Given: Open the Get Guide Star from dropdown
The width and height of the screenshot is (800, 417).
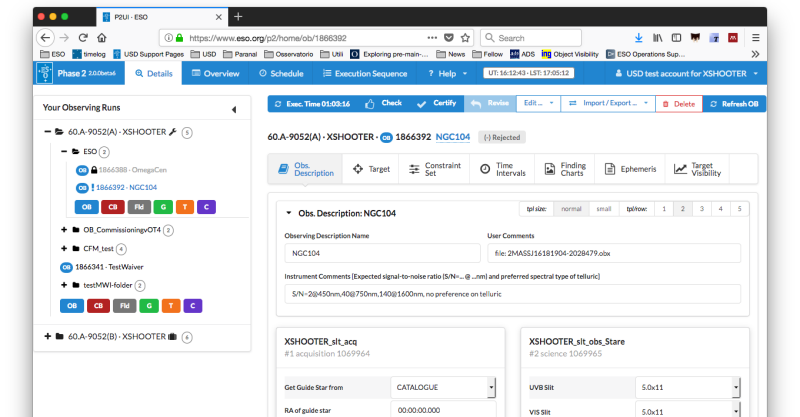Looking at the screenshot, I should (443, 386).
